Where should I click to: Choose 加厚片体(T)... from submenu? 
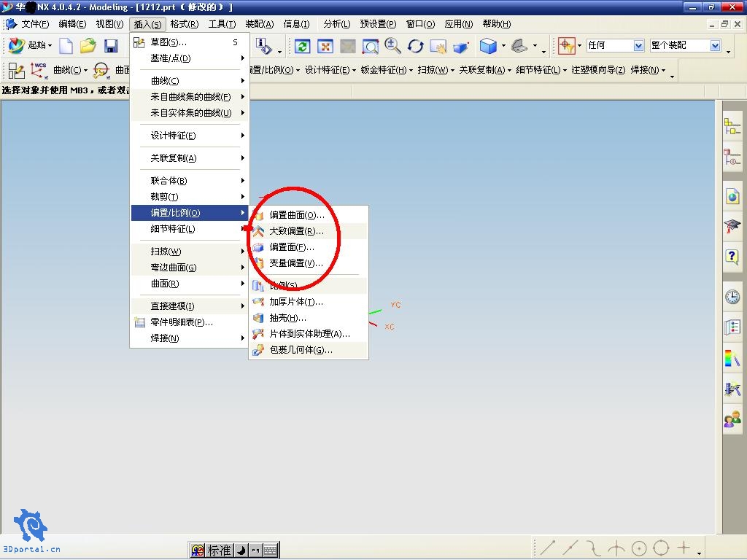click(x=309, y=302)
